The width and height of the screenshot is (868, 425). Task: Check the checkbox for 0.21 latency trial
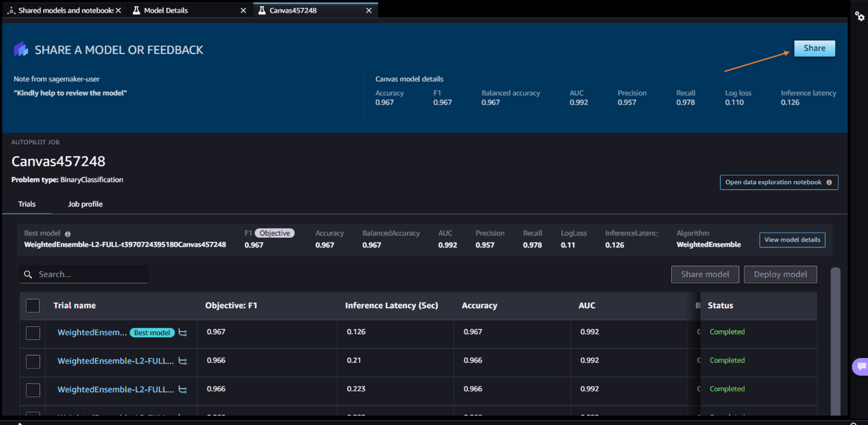tap(33, 361)
